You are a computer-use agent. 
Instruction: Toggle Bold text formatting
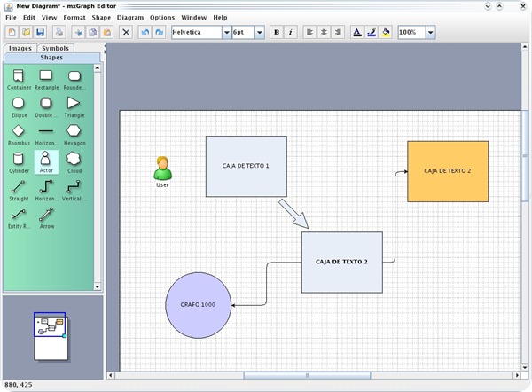click(x=277, y=32)
